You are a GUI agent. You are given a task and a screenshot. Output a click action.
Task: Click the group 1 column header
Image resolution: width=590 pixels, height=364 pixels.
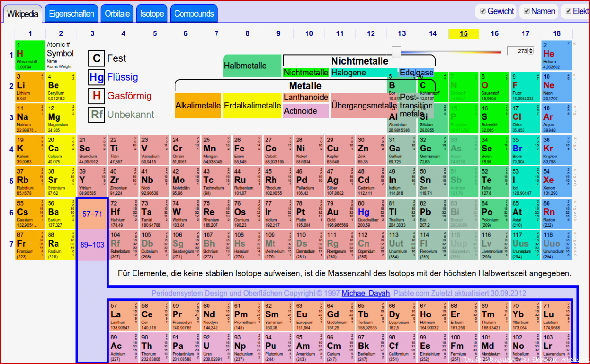coord(30,33)
